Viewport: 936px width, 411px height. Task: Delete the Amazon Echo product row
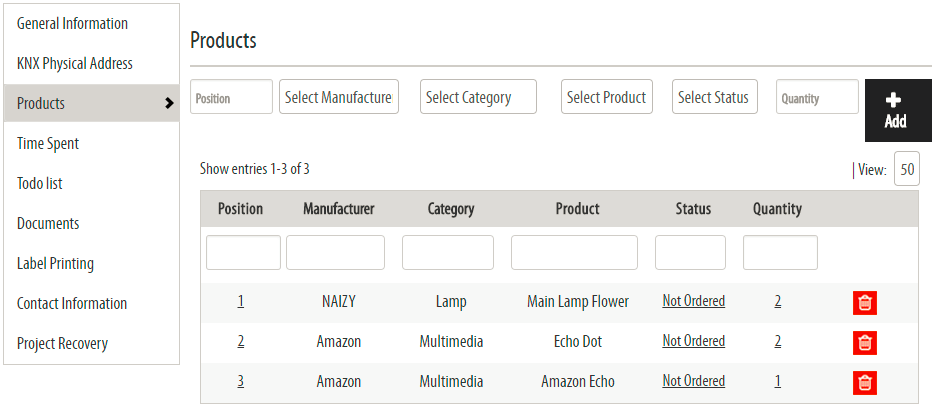coord(865,383)
